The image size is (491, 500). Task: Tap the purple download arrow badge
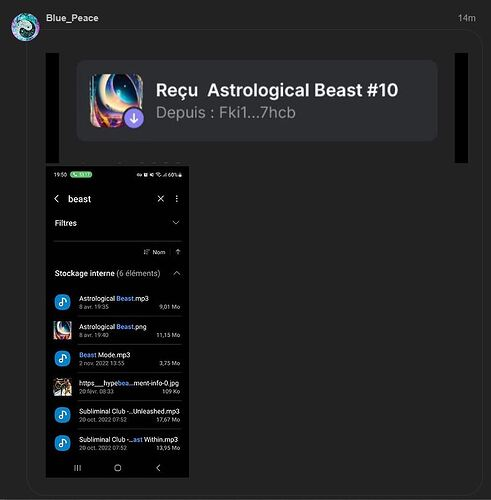click(134, 118)
